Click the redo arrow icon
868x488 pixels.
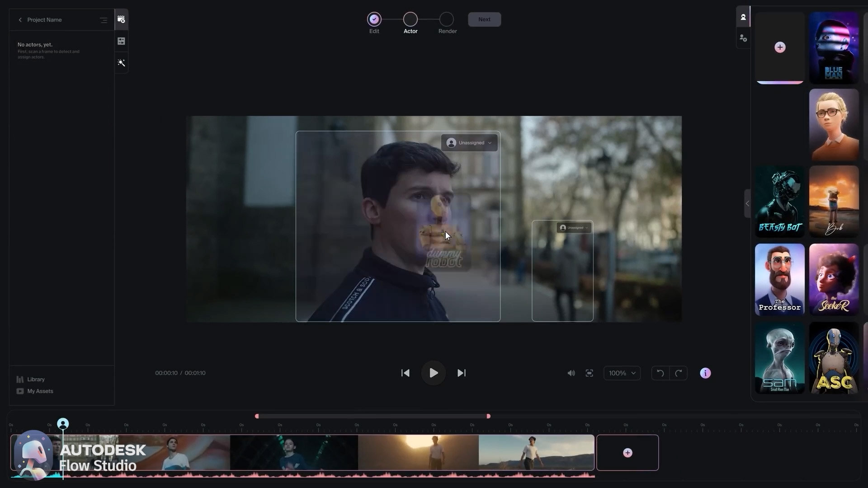(678, 373)
